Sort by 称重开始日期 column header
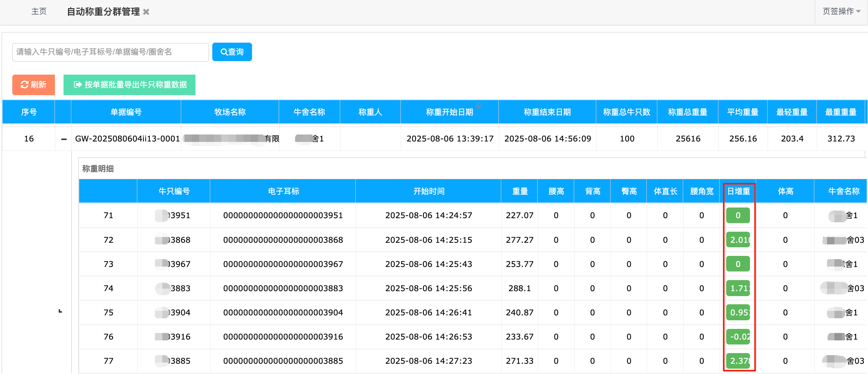Screen dimensions: 868x374 [450, 112]
